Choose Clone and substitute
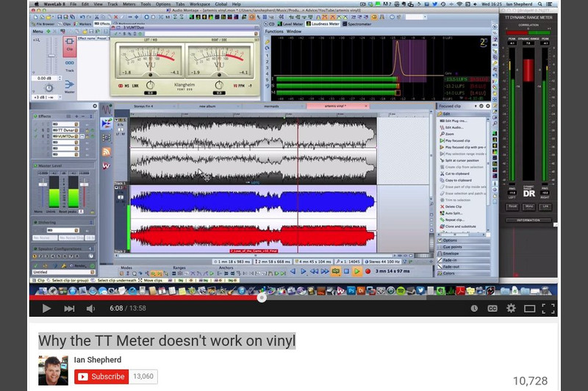 tap(460, 226)
